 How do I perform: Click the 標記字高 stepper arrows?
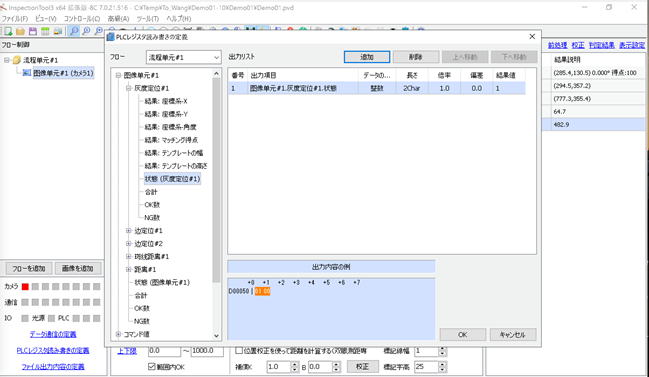[x=442, y=367]
